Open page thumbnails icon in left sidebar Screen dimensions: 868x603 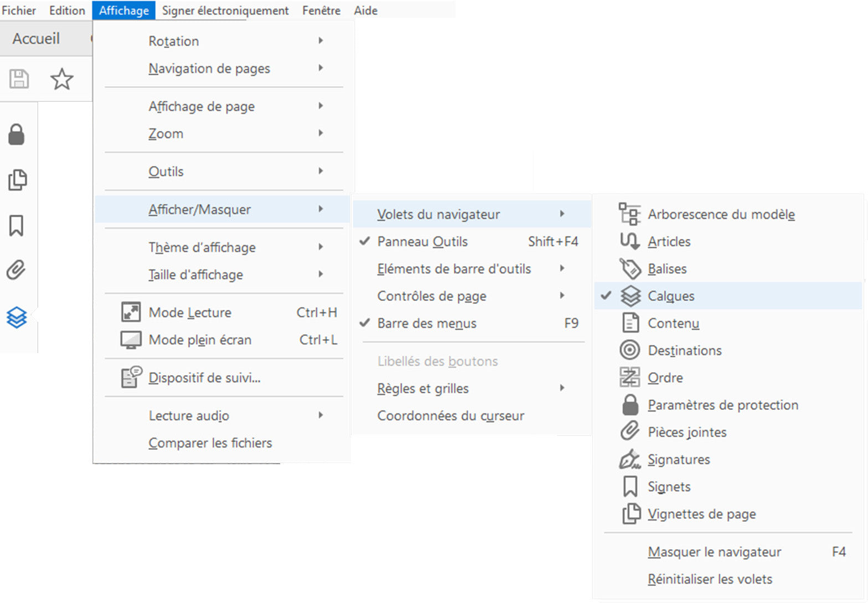[x=17, y=180]
